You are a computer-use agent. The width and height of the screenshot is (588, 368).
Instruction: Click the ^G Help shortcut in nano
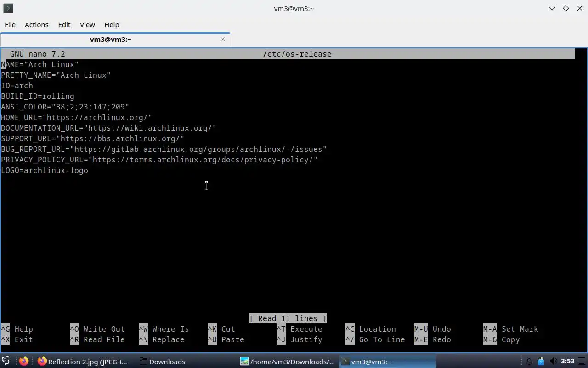17,329
